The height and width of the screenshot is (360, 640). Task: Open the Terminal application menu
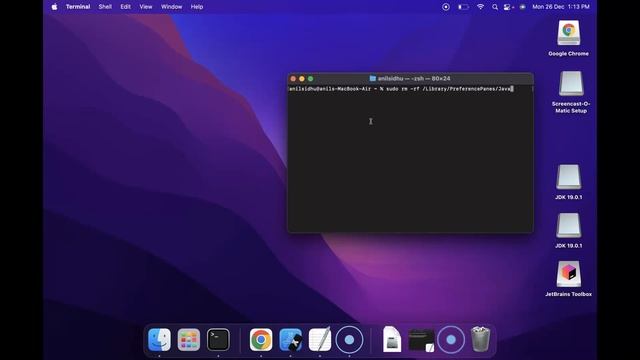78,7
